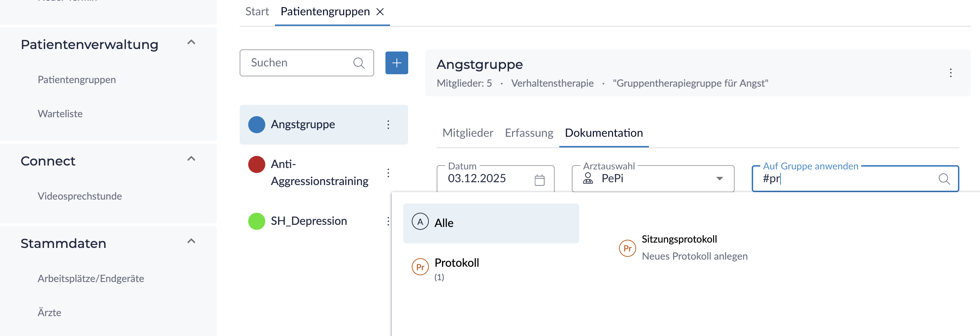Choose Sitzungsprotokoll to create new protocol
Screen dimensions: 980x336
(679, 248)
